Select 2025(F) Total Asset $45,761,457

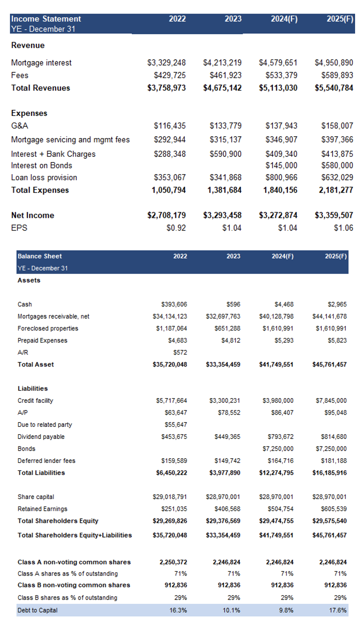(x=330, y=365)
